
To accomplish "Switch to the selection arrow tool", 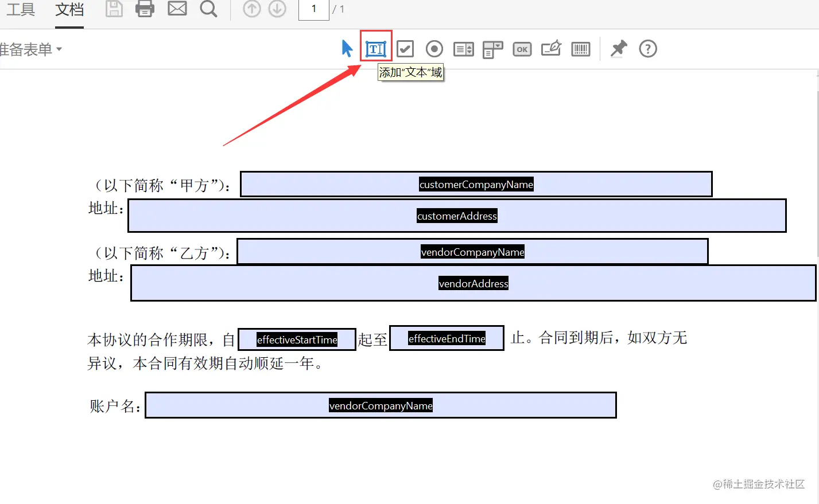I will point(347,49).
